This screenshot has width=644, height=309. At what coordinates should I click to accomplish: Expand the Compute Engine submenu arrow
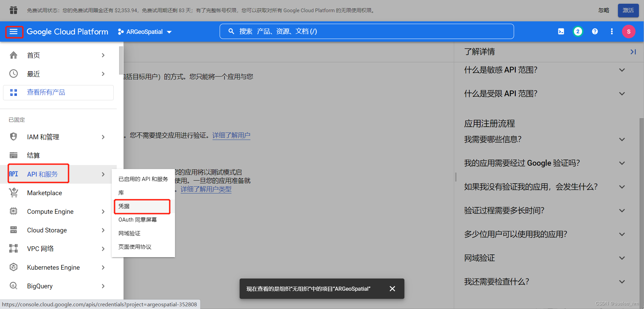[103, 211]
